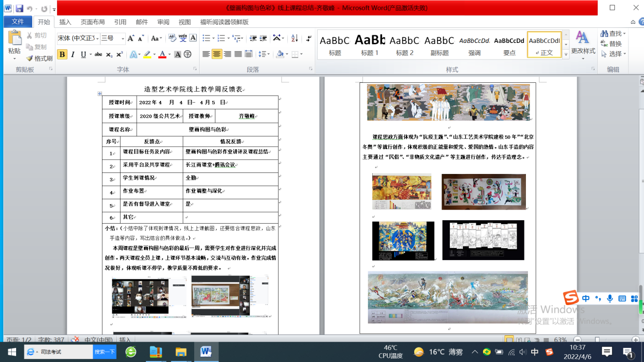Apply 副标题 subtitle style

[439, 44]
